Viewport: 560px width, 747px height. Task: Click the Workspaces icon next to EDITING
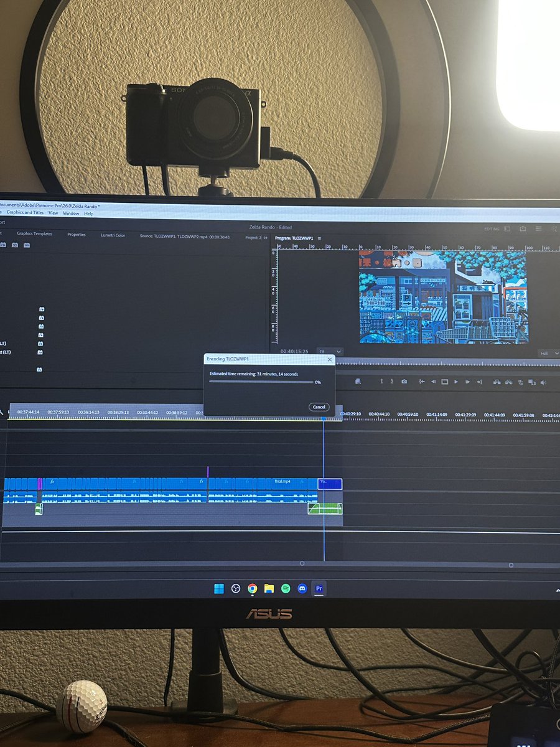coord(507,228)
